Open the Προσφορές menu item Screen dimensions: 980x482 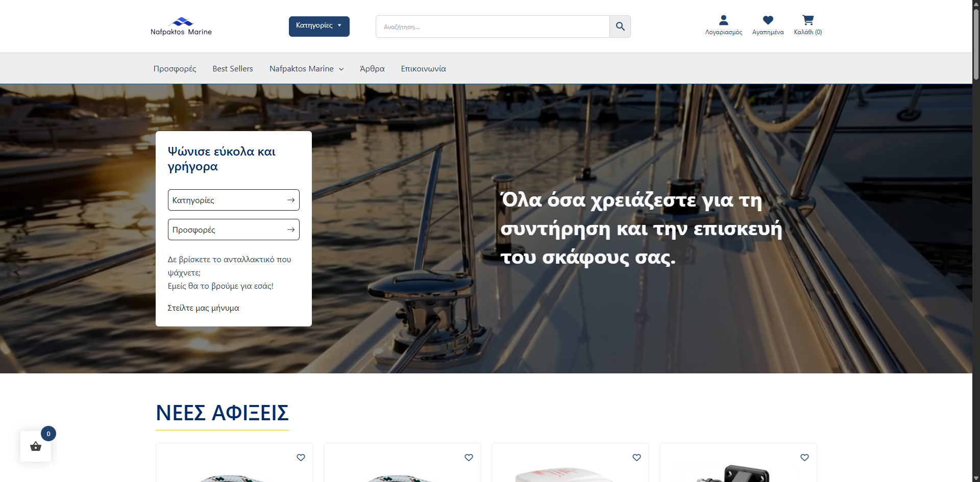(x=175, y=69)
